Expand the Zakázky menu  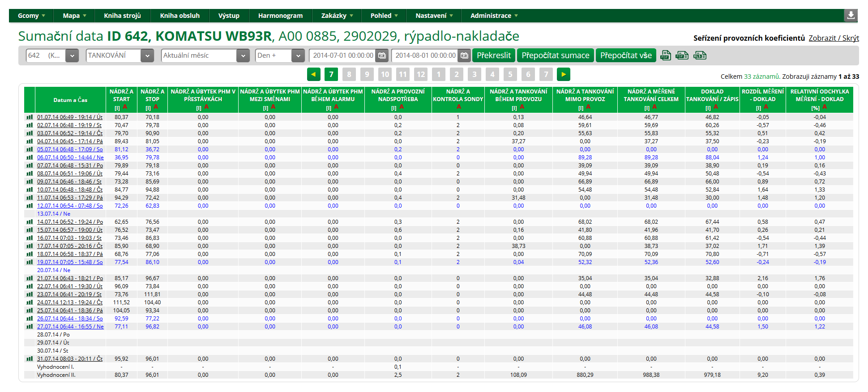pos(337,16)
